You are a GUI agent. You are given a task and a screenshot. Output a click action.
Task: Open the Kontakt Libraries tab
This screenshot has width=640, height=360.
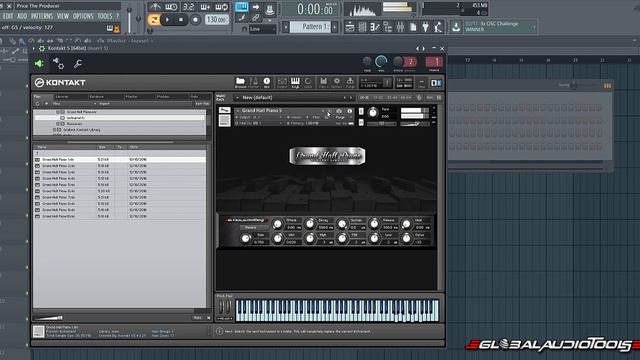tap(62, 97)
